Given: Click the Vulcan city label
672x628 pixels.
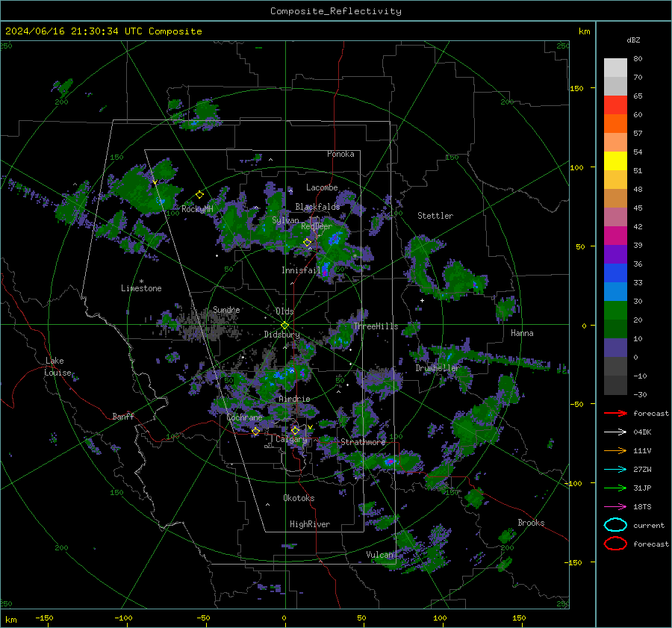Looking at the screenshot, I should pyautogui.click(x=379, y=555).
